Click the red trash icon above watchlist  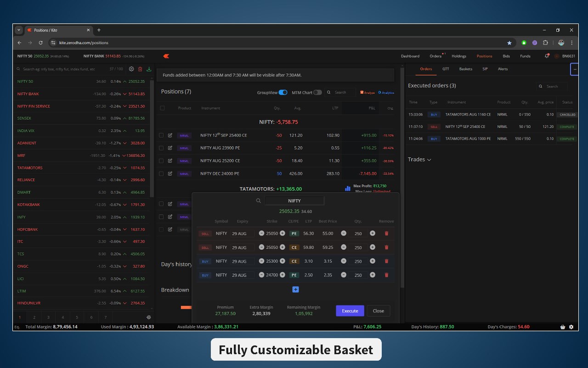tap(140, 69)
